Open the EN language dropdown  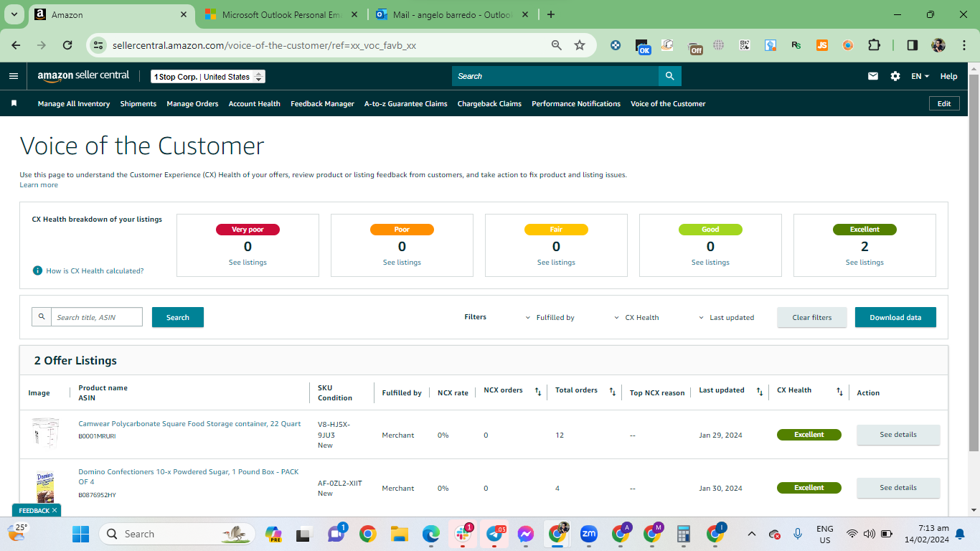[920, 76]
